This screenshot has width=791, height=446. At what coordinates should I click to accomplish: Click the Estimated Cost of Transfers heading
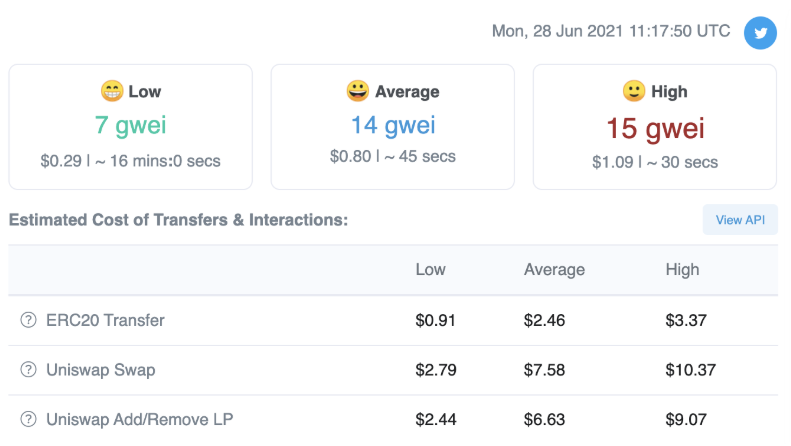[x=178, y=220]
